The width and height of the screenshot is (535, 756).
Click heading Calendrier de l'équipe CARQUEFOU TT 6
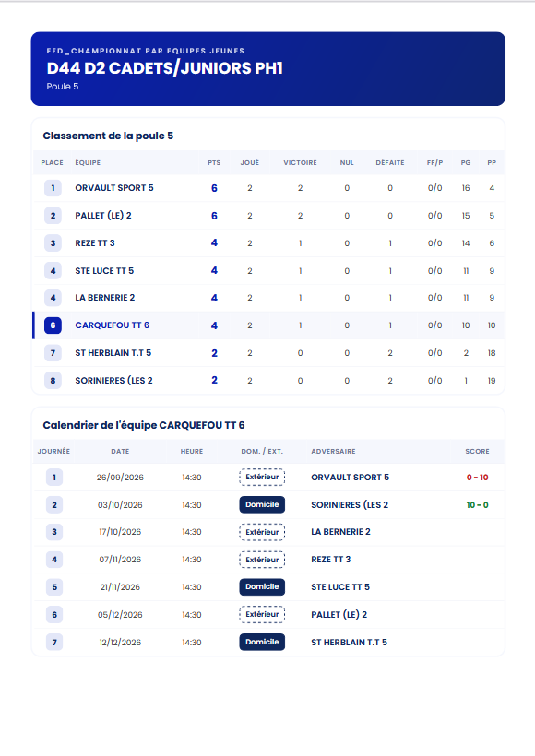click(x=144, y=425)
